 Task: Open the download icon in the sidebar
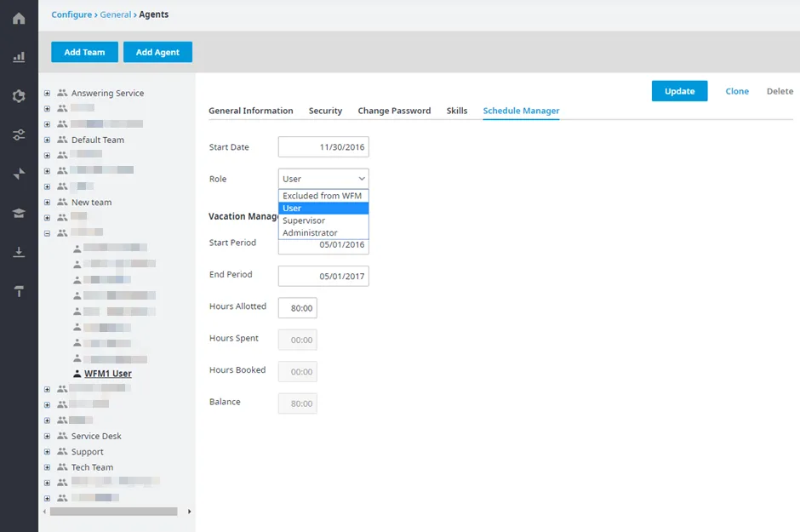[19, 252]
